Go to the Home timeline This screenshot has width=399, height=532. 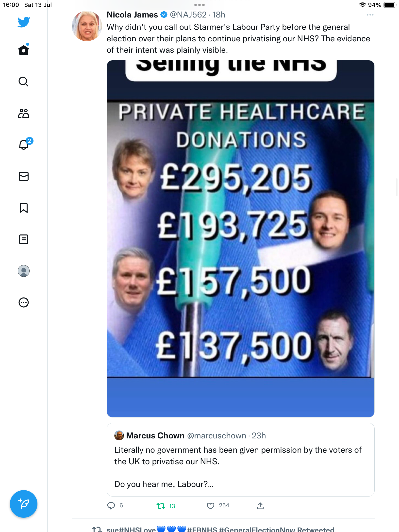[x=24, y=50]
